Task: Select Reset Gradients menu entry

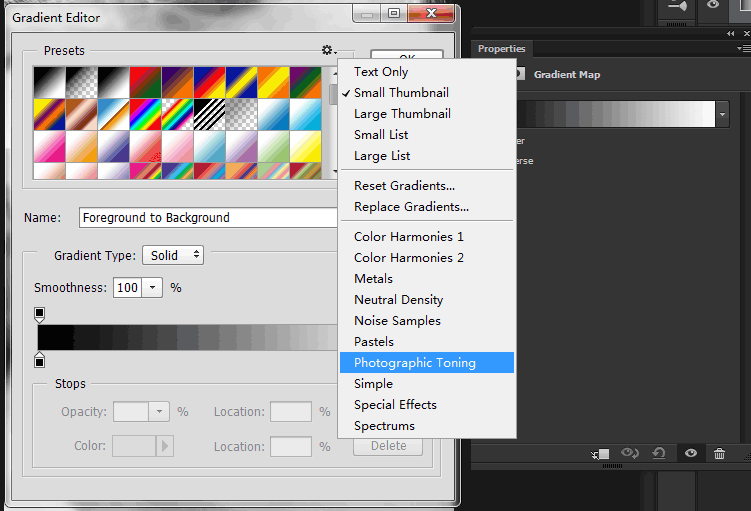Action: (404, 186)
